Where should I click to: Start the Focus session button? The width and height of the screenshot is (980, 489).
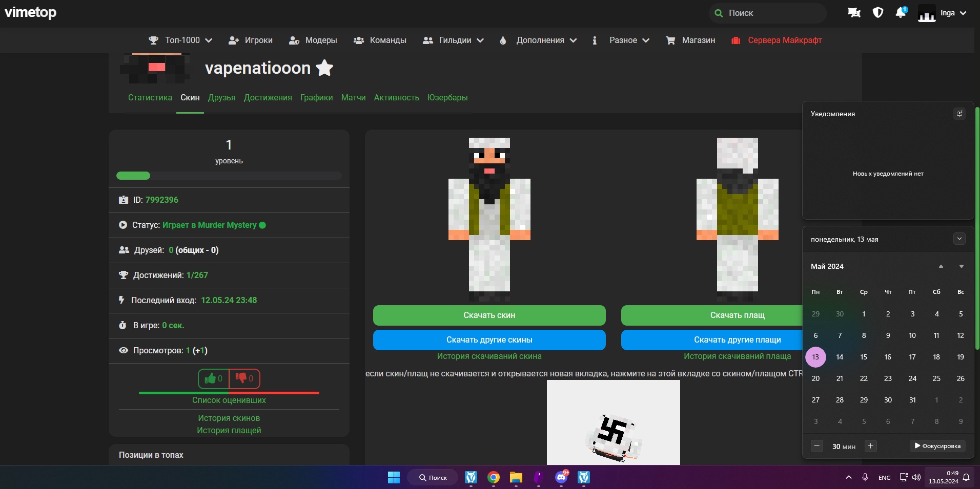pos(937,446)
